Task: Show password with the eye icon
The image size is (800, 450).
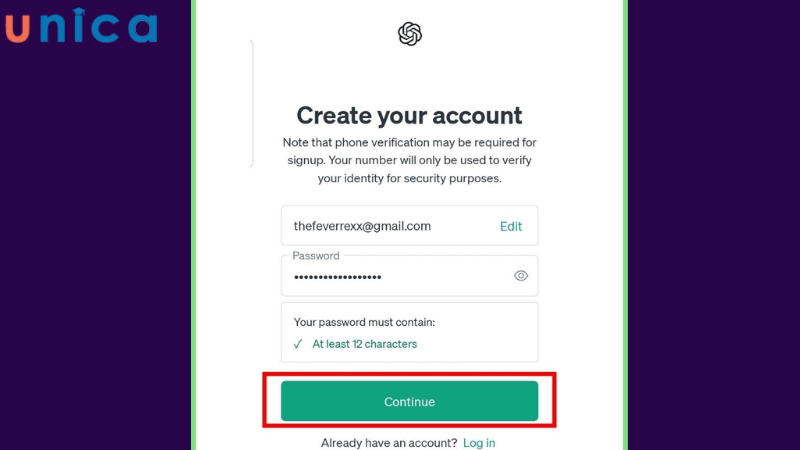Action: click(520, 276)
